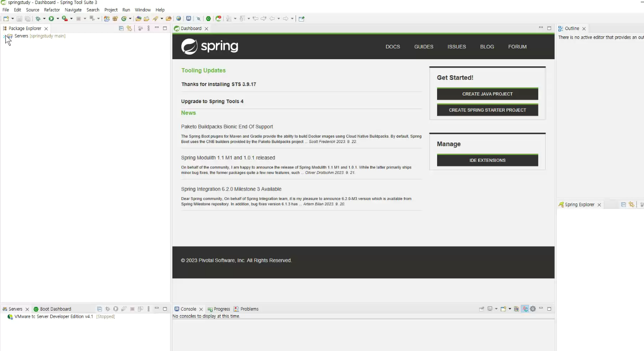The width and height of the screenshot is (644, 351).
Task: Click the Open Perspective icon in toolbar
Action: pyautogui.click(x=301, y=18)
